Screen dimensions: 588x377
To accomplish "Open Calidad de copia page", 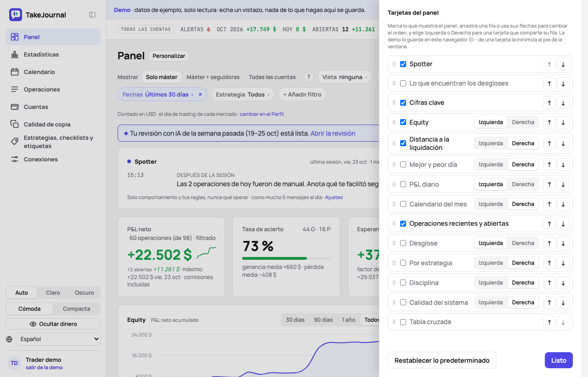I will [x=53, y=124].
